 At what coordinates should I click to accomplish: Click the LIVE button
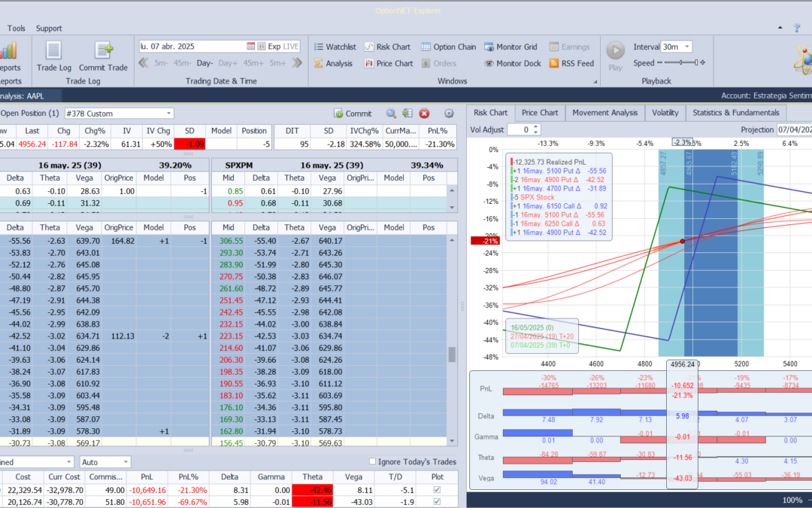[290, 46]
